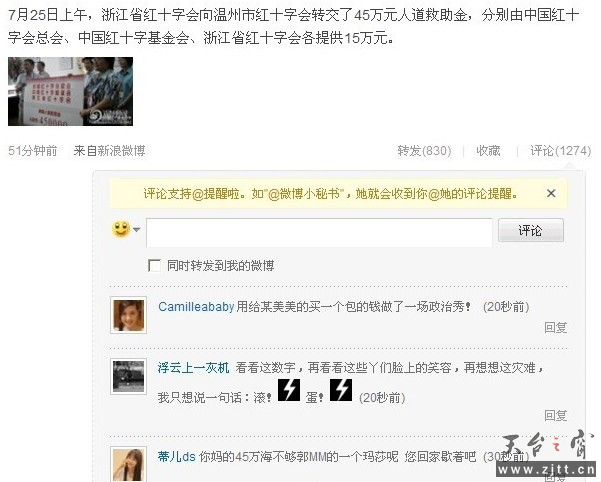Click the 51分钟前 timestamp link

tap(33, 151)
